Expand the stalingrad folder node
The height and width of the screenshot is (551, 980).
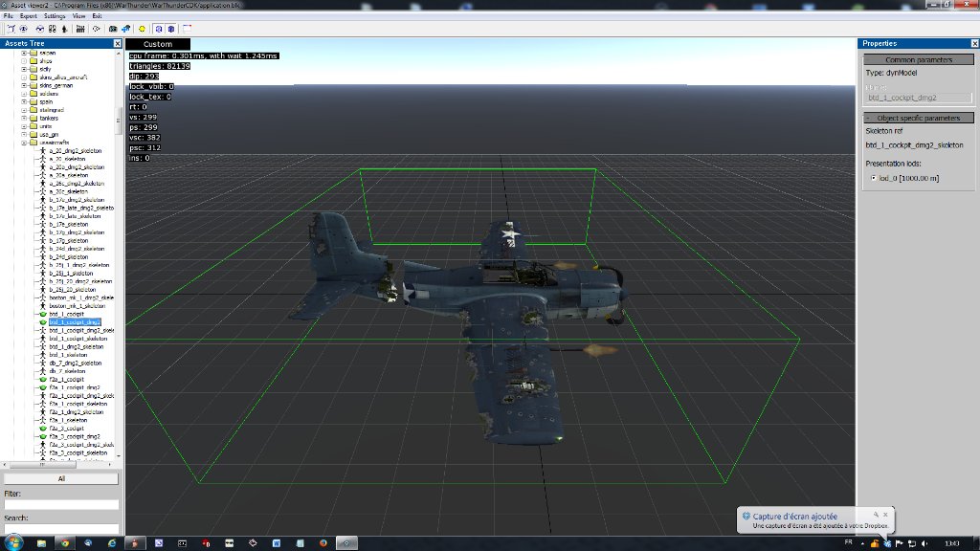(24, 110)
